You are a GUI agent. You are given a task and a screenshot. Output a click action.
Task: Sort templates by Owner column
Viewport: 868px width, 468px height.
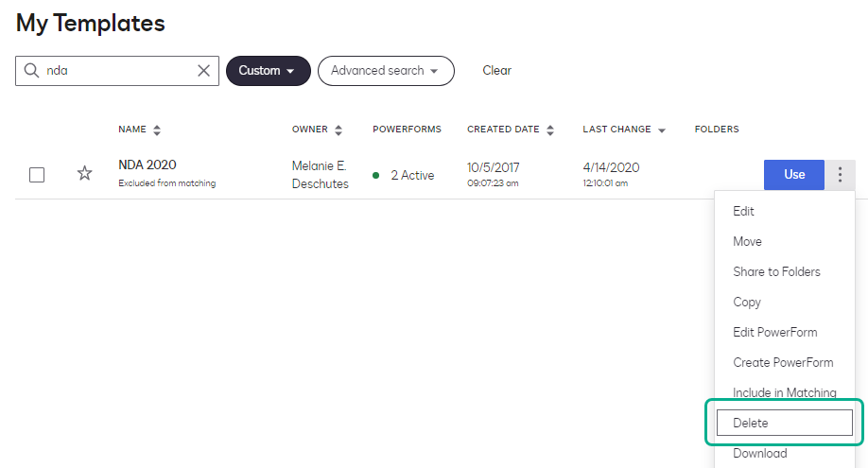pos(317,130)
